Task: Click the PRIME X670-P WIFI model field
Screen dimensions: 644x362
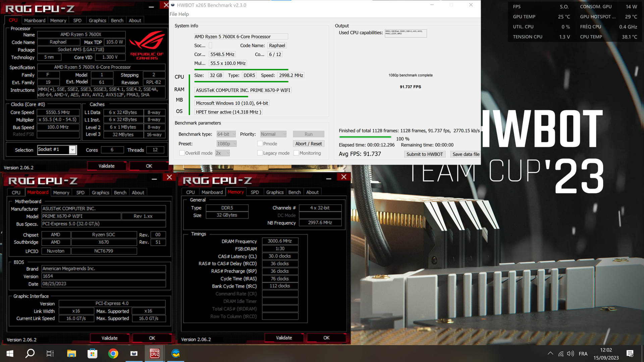Action: coord(81,216)
